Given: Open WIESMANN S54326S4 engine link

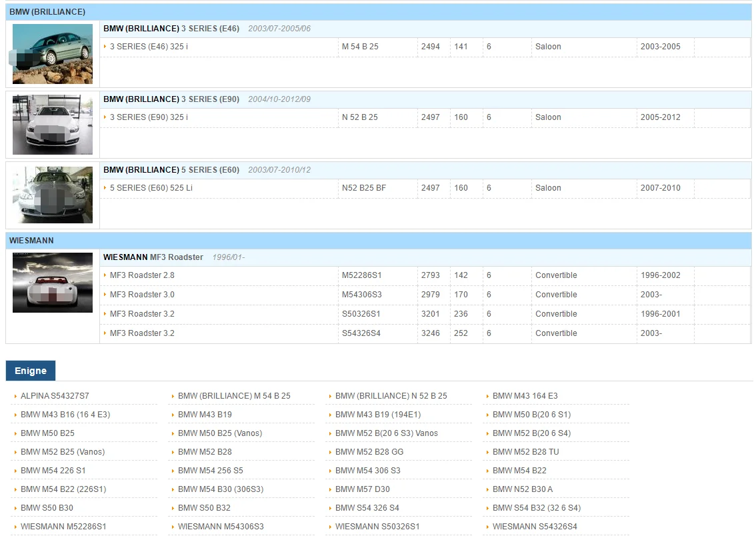Looking at the screenshot, I should 535,527.
